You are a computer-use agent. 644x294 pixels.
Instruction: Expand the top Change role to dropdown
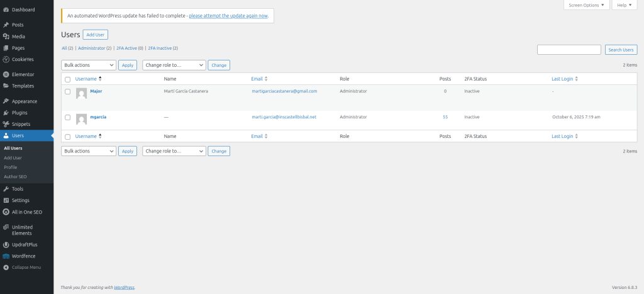pyautogui.click(x=174, y=65)
